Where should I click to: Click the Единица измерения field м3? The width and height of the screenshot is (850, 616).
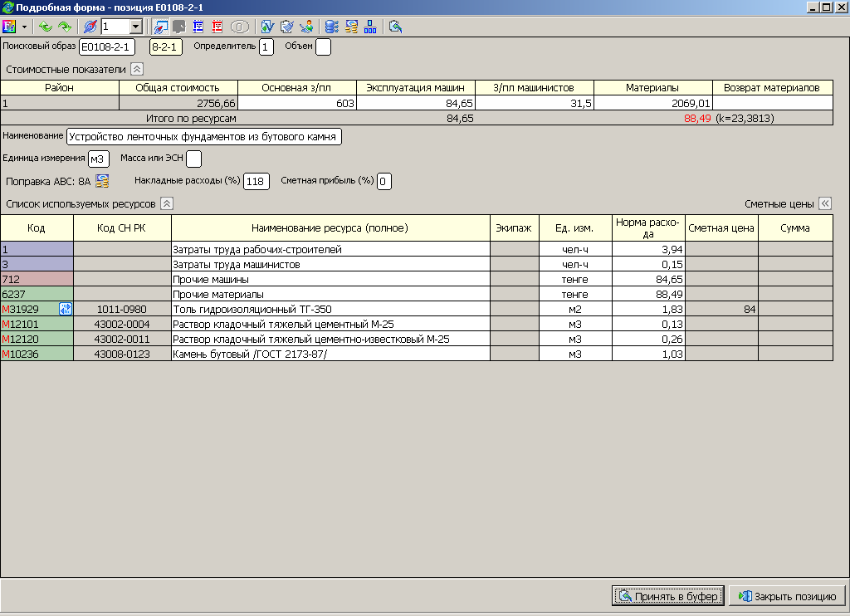[x=98, y=159]
